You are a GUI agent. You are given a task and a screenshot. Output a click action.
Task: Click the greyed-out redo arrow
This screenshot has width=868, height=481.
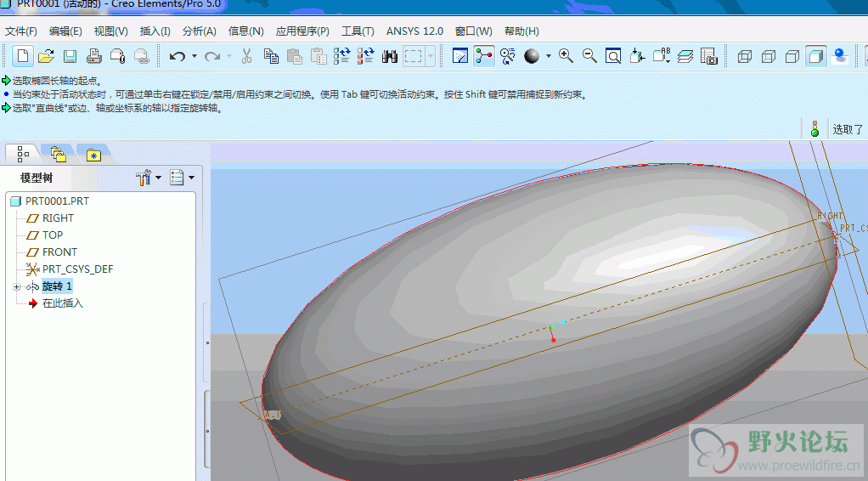coord(212,56)
